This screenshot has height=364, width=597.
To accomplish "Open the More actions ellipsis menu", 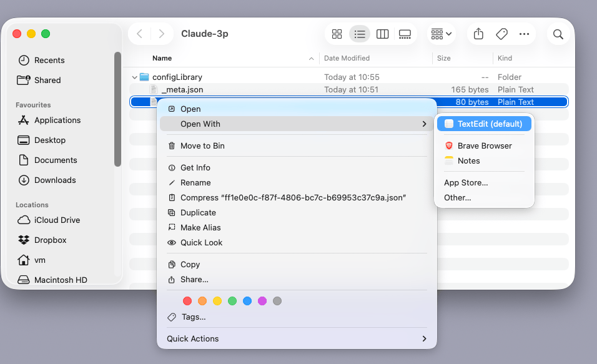I will pyautogui.click(x=525, y=34).
